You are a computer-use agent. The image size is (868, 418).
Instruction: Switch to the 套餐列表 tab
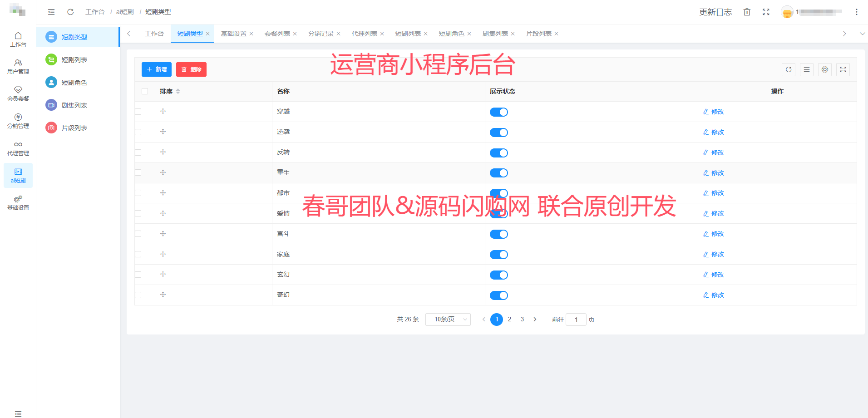(x=277, y=34)
